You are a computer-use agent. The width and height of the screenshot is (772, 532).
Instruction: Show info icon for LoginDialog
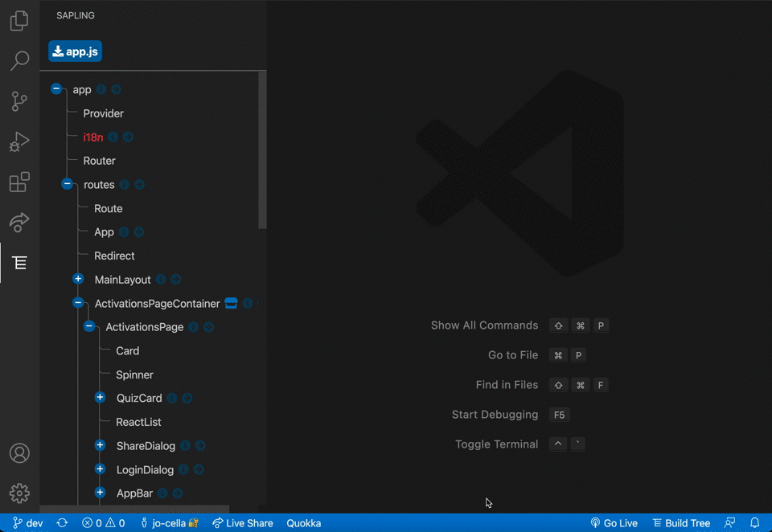[x=183, y=469]
